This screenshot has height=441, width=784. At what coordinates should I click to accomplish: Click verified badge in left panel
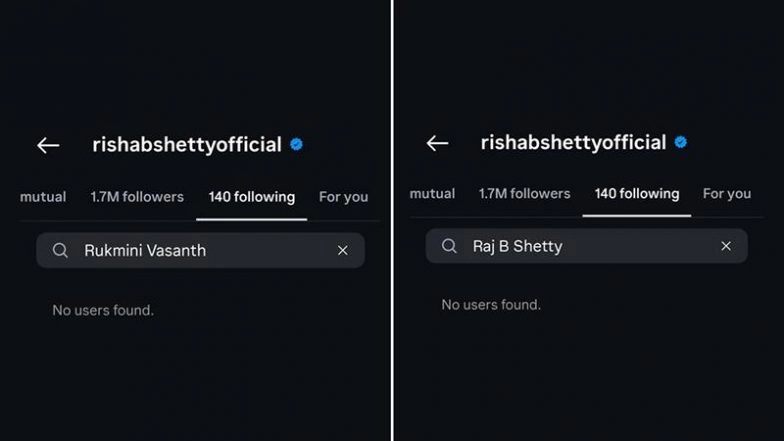(x=297, y=145)
